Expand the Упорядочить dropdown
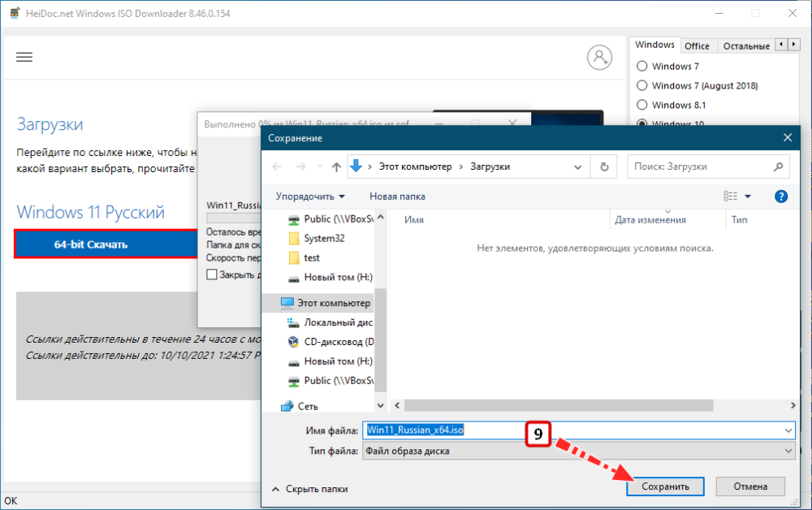 tap(310, 197)
